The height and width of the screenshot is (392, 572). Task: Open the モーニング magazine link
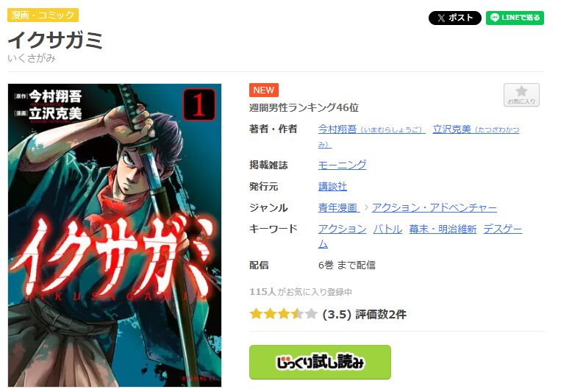click(342, 165)
